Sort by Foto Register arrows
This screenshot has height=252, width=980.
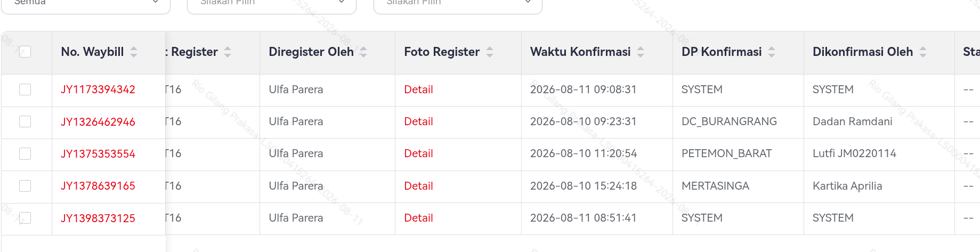[490, 52]
